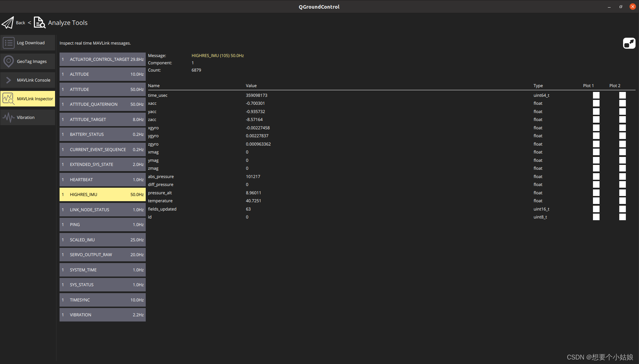Select BATTERY_STATUS message
The image size is (639, 364).
[102, 134]
